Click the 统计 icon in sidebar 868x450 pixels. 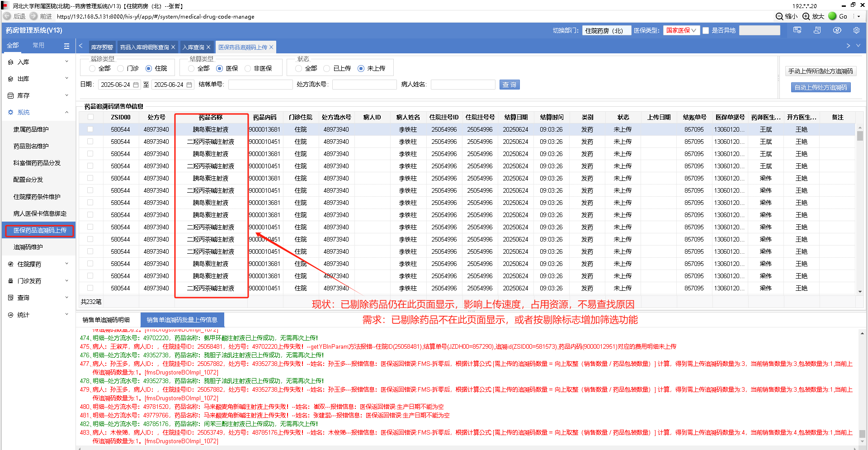click(11, 315)
